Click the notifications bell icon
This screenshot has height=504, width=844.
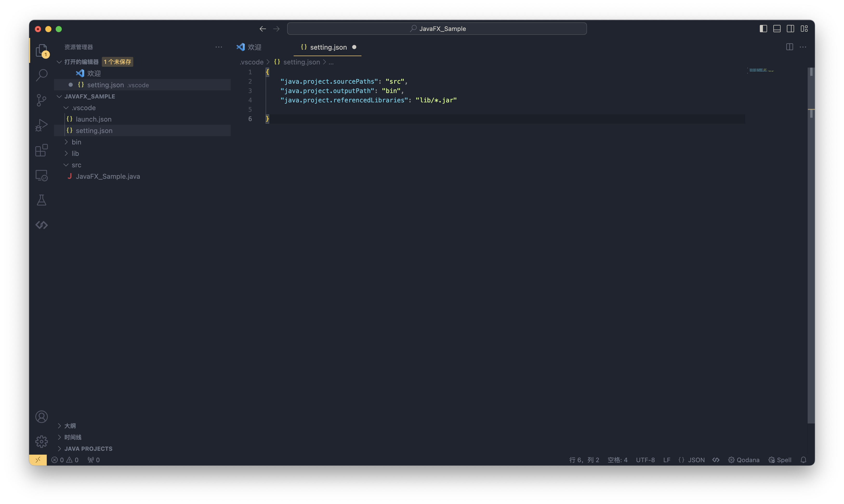pos(803,460)
